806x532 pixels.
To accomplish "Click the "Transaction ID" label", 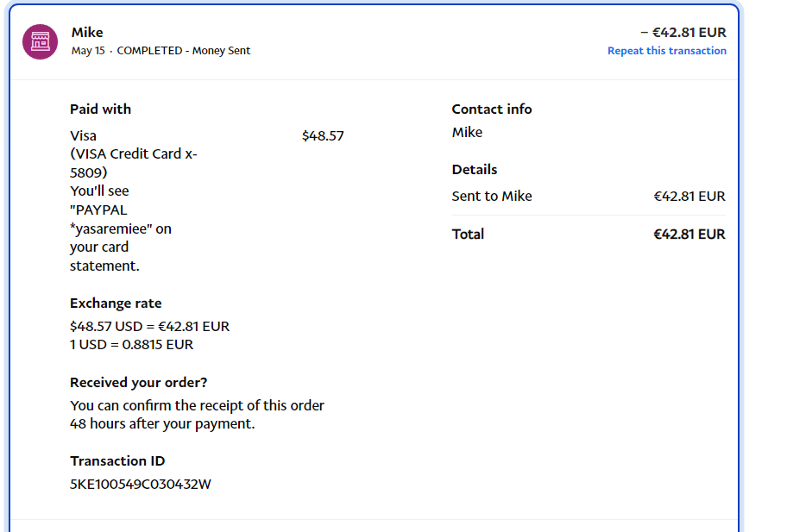I will 117,461.
